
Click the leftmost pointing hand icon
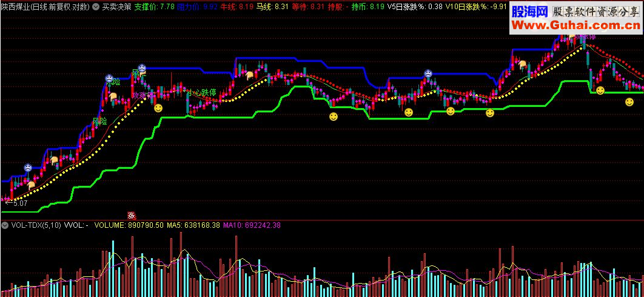pos(31,185)
